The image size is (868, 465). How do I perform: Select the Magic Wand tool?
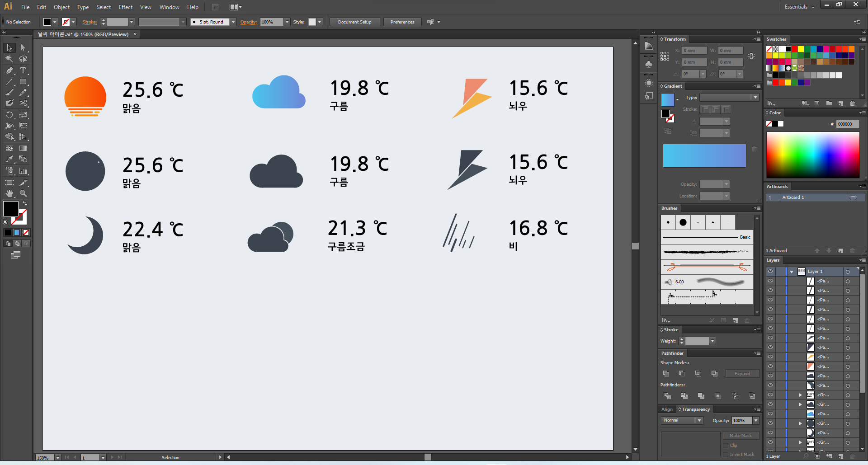9,59
